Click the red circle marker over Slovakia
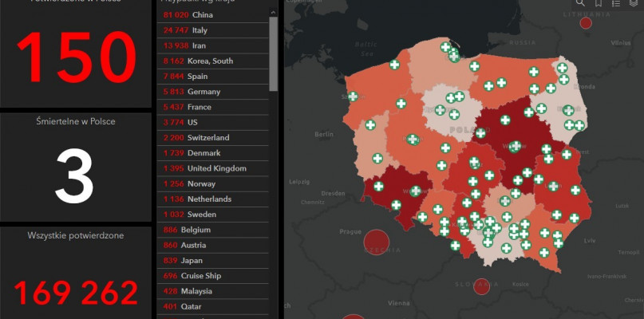 (481, 286)
